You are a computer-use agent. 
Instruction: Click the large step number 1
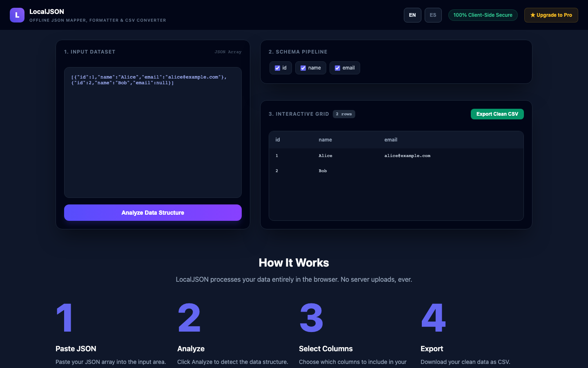(64, 318)
